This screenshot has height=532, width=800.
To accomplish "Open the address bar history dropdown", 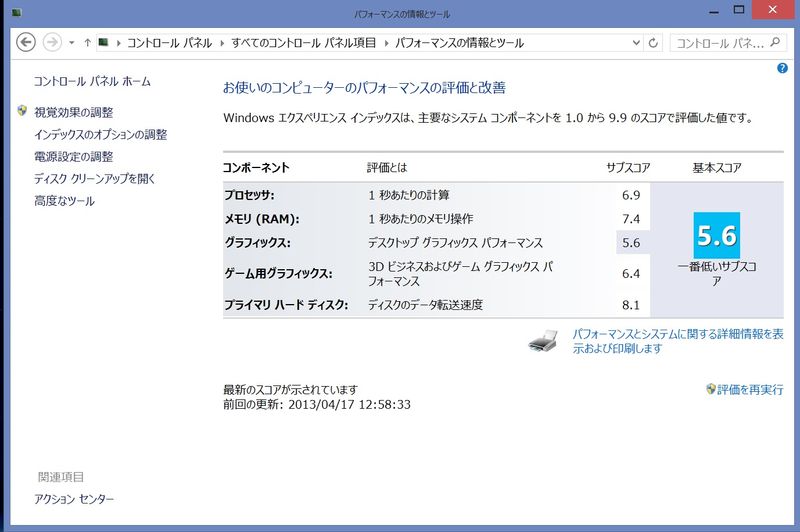I will coord(636,43).
